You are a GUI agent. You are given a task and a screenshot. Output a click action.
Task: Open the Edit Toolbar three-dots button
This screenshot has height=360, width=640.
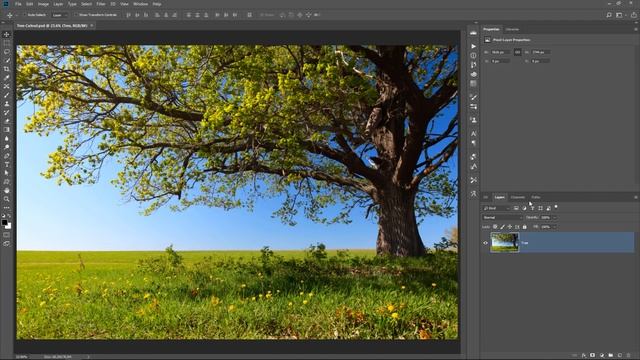7,207
